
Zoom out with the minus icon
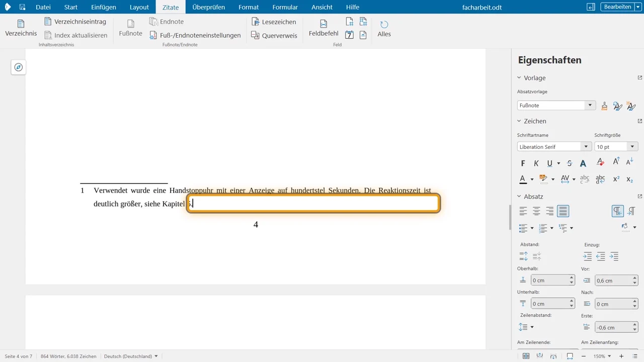click(x=583, y=356)
